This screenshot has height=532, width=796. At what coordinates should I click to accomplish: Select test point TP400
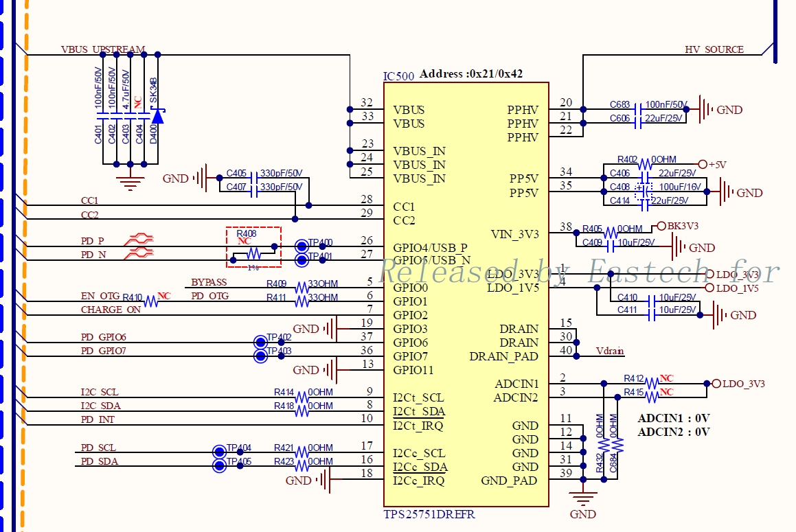click(302, 246)
